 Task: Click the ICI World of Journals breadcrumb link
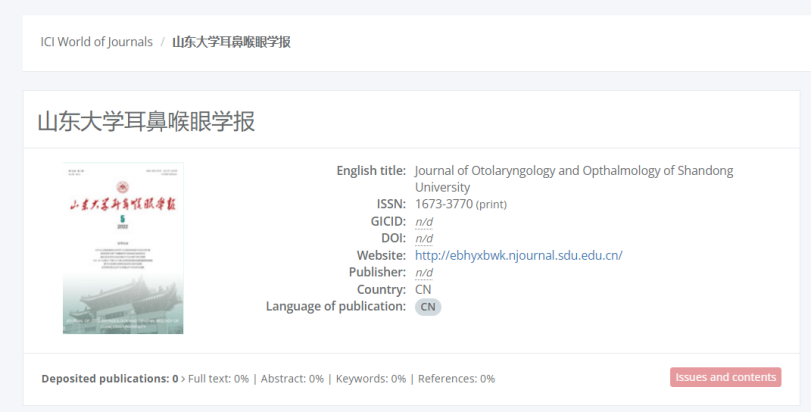(97, 42)
